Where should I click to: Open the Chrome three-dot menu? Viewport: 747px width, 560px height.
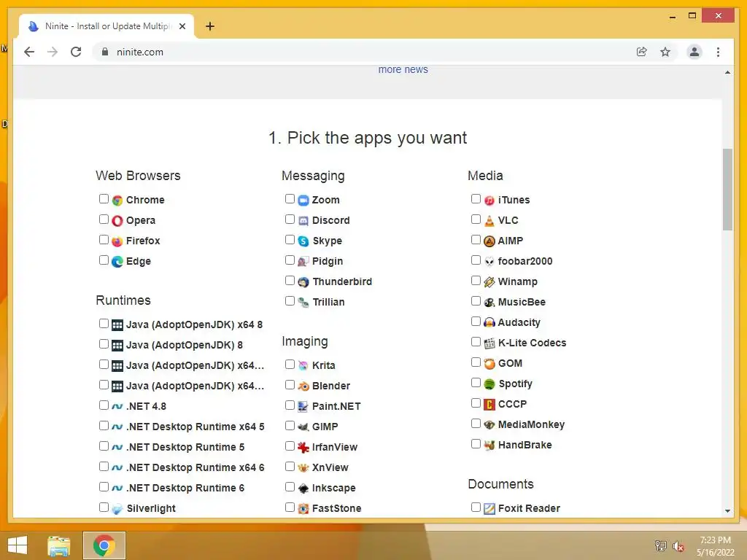pos(718,52)
